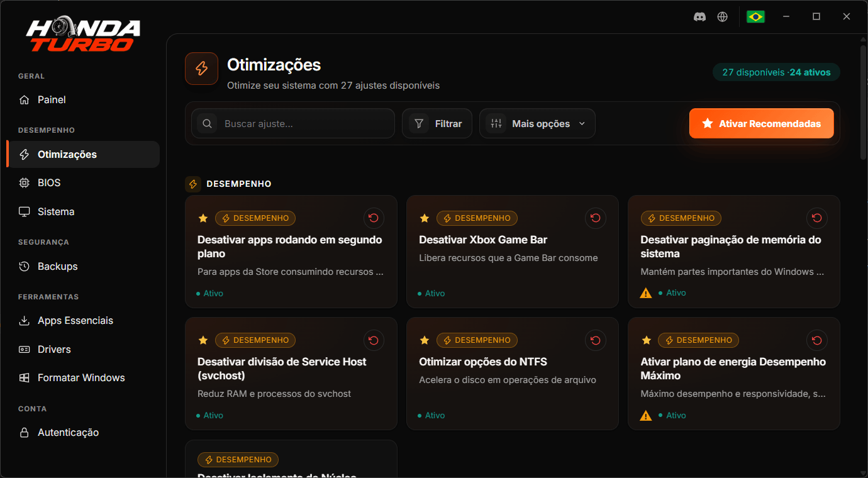Go to Autenticação in sidebar

pos(83,433)
